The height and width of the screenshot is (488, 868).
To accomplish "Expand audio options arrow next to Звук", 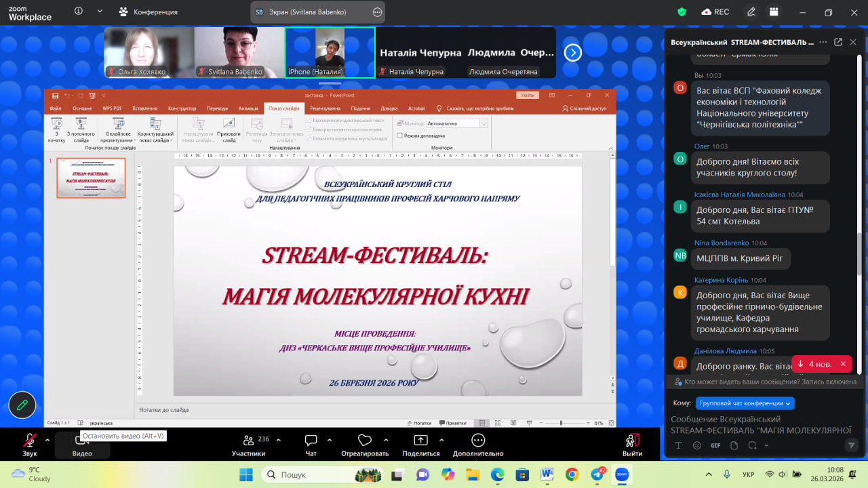I will coord(47,440).
